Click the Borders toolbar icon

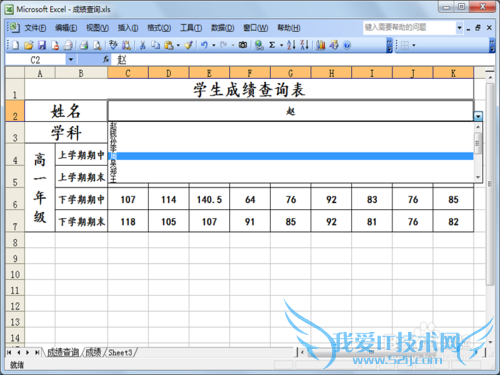[405, 45]
